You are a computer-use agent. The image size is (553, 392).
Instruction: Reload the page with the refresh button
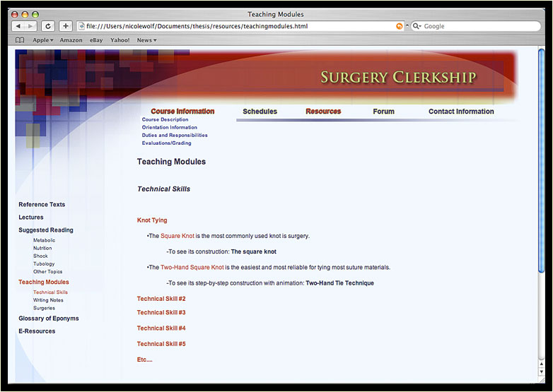click(48, 26)
